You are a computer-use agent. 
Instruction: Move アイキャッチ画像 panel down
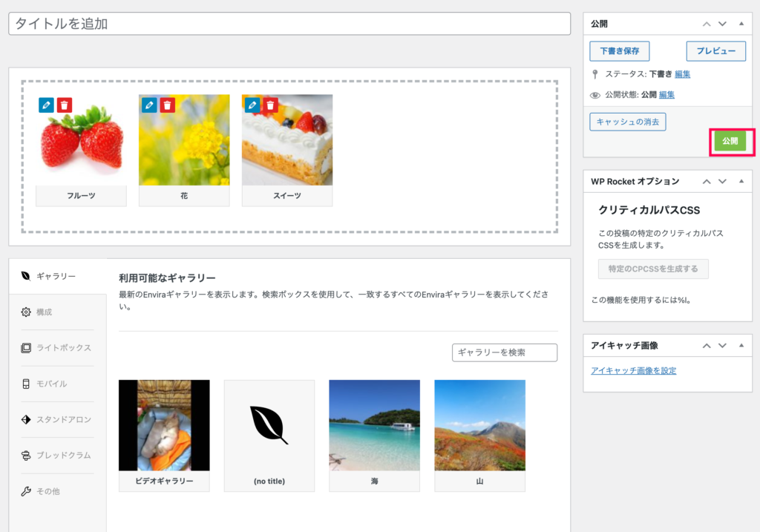pos(722,346)
